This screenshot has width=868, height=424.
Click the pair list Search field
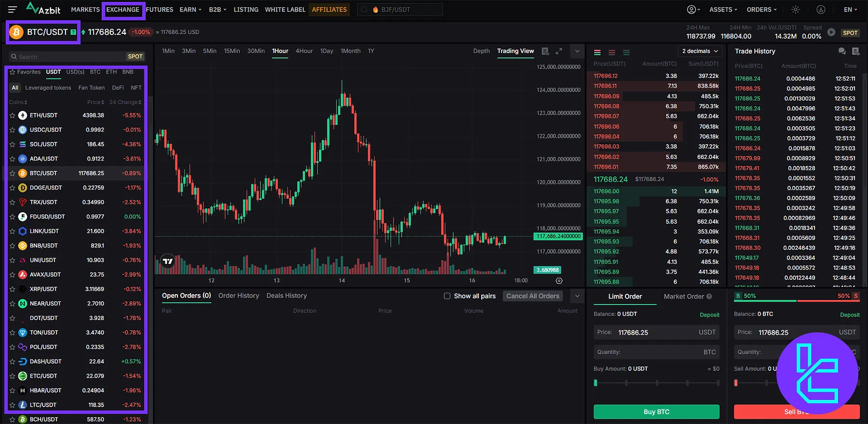78,57
